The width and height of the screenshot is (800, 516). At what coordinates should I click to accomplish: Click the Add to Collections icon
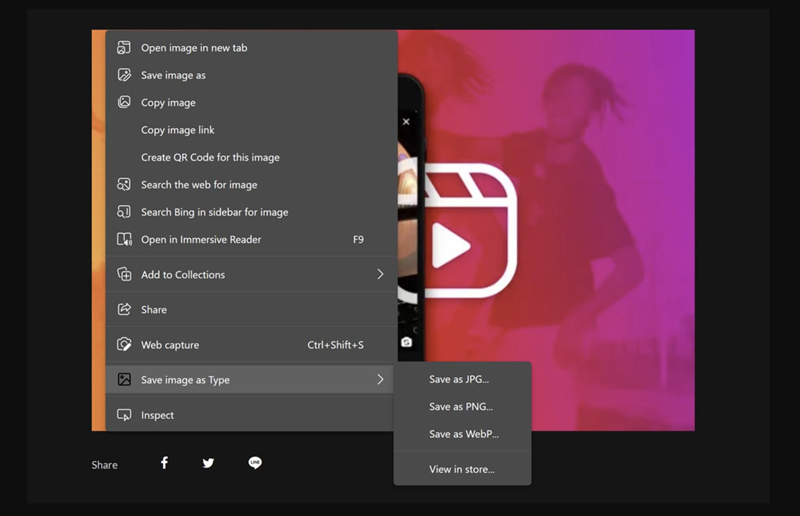click(x=124, y=275)
